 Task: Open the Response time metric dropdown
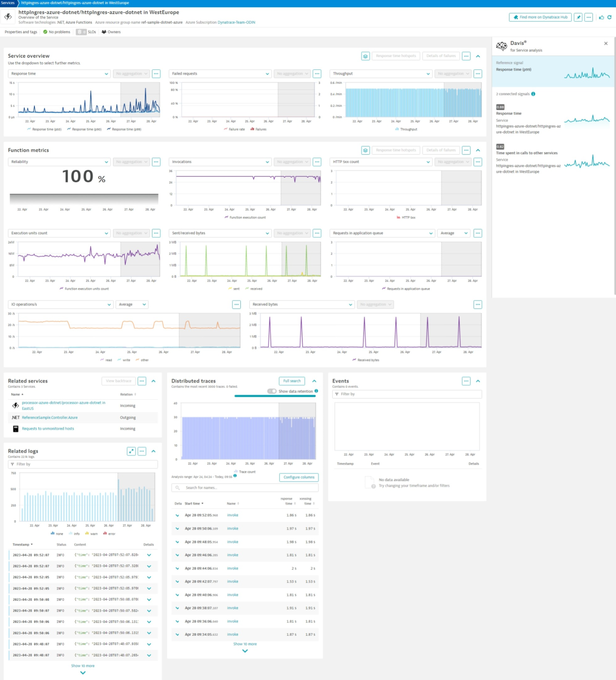click(x=59, y=73)
